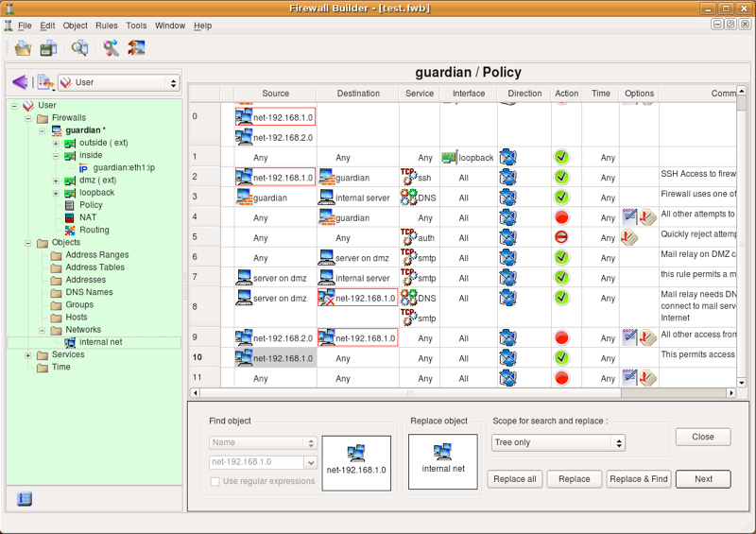
Task: Click the DNS service icon in rule 3
Action: click(408, 198)
